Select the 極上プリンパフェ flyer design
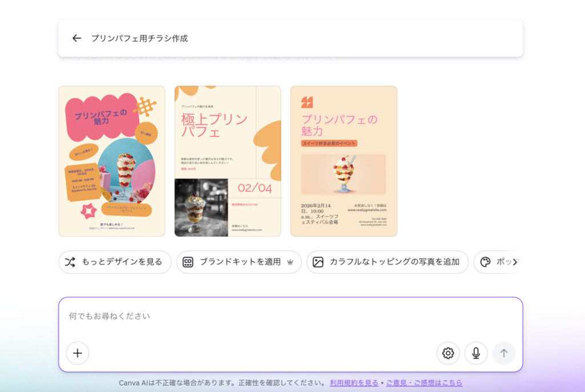Viewport: 585px width, 392px height. [227, 161]
